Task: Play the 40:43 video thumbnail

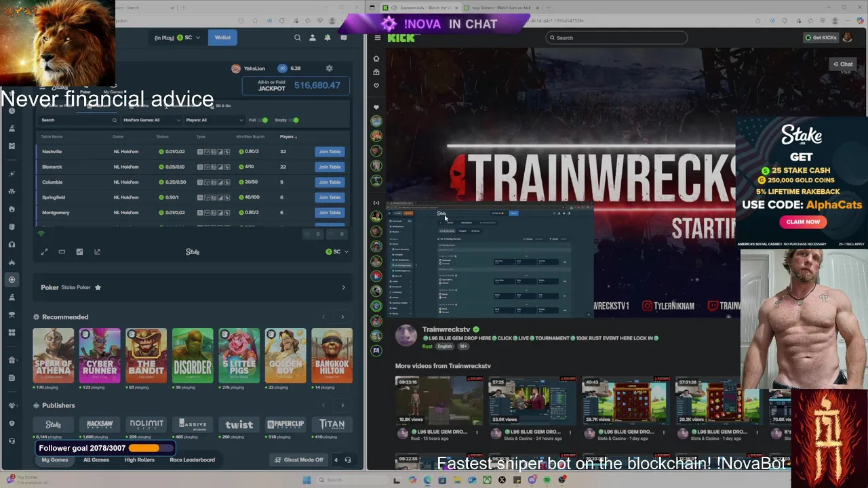Action: click(x=625, y=401)
